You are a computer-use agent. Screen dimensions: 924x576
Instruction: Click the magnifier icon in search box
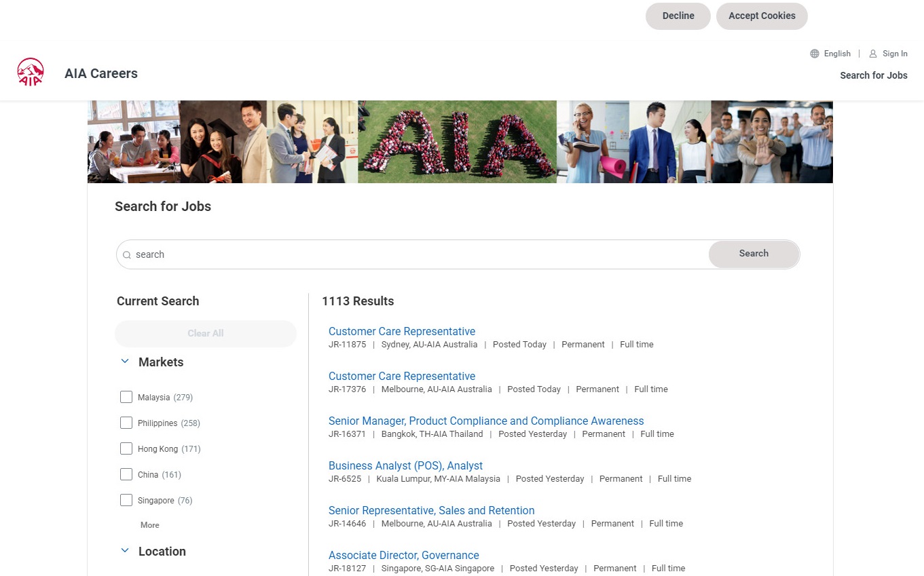pos(127,255)
